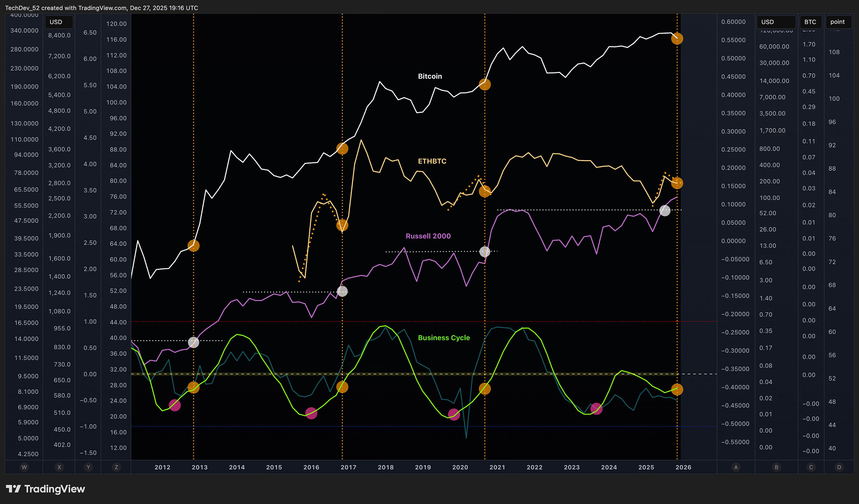Viewport: 859px width, 504px height.
Task: Click the A price scale badge
Action: (736, 467)
